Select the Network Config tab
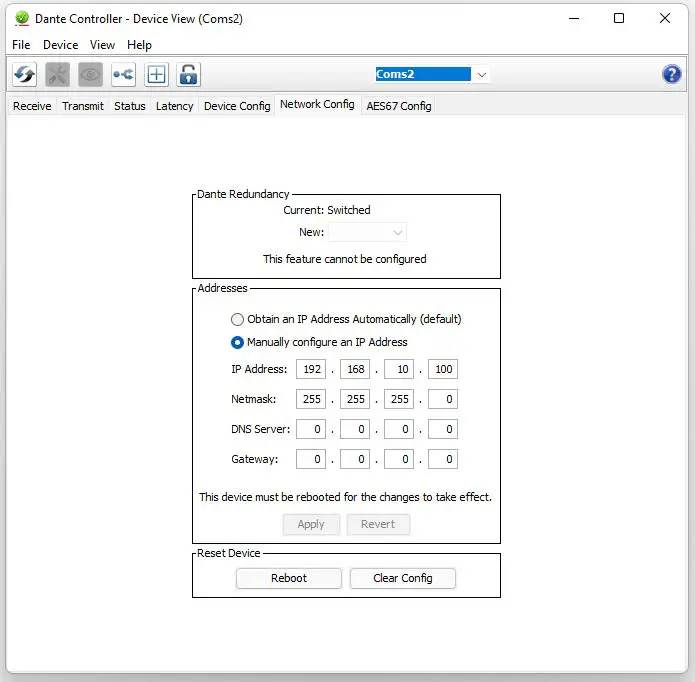Viewport: 695px width, 682px height. (x=317, y=105)
